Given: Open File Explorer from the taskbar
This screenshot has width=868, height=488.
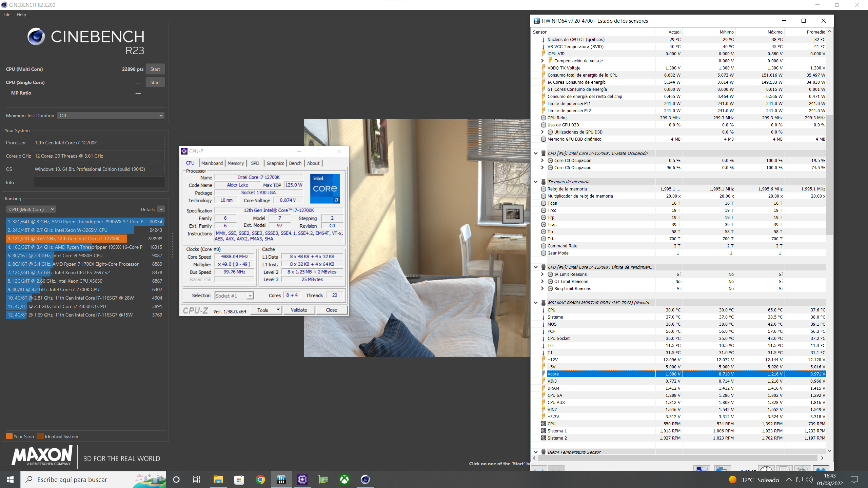Looking at the screenshot, I should click(x=218, y=480).
